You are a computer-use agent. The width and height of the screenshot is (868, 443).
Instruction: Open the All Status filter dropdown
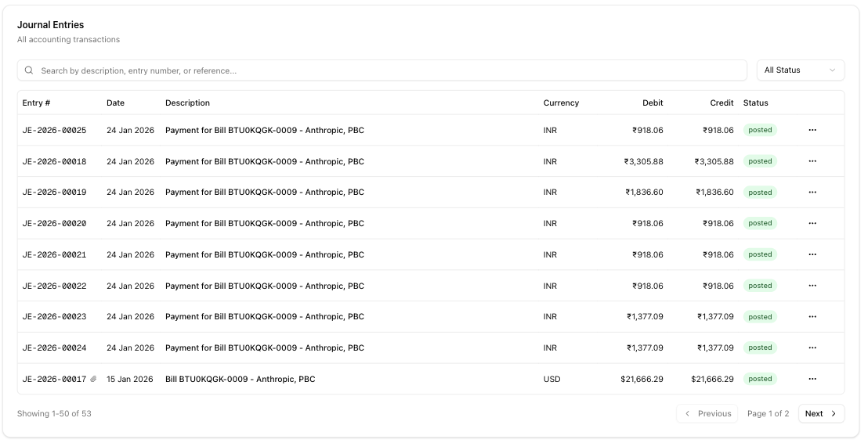coord(800,70)
